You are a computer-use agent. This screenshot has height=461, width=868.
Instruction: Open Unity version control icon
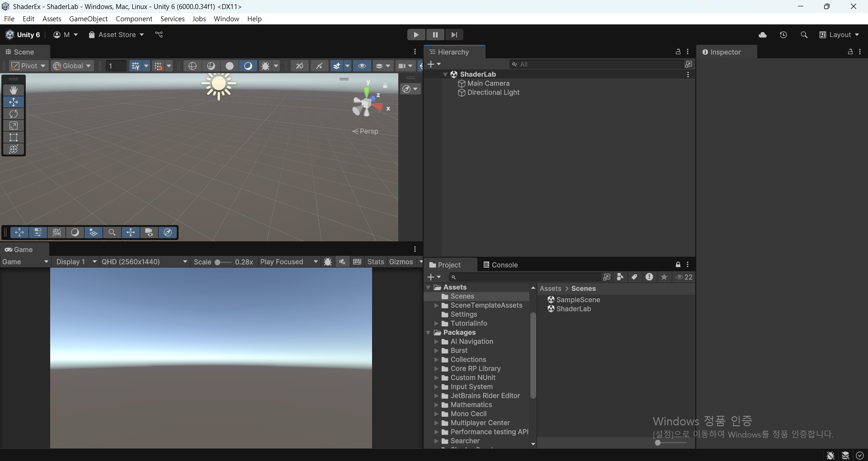(x=159, y=35)
